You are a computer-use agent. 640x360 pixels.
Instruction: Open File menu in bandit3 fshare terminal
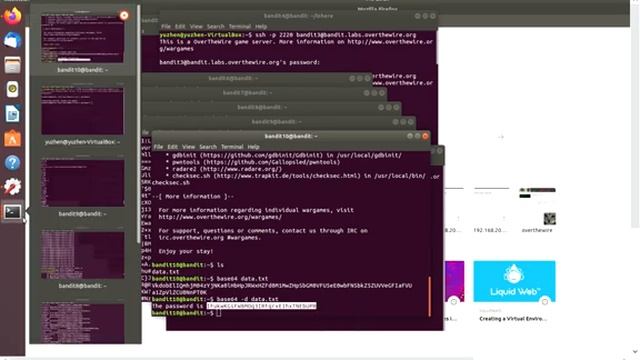(166, 26)
